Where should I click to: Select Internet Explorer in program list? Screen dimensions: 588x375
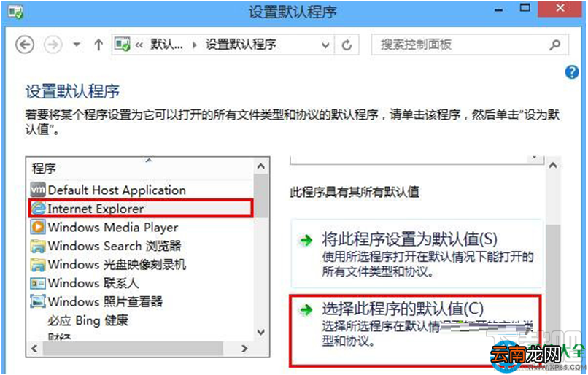(141, 209)
